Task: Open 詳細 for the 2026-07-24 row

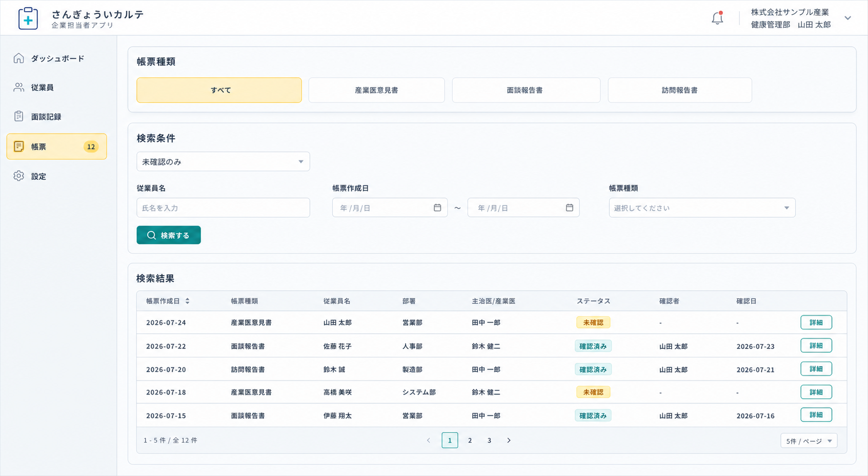Action: (x=816, y=322)
